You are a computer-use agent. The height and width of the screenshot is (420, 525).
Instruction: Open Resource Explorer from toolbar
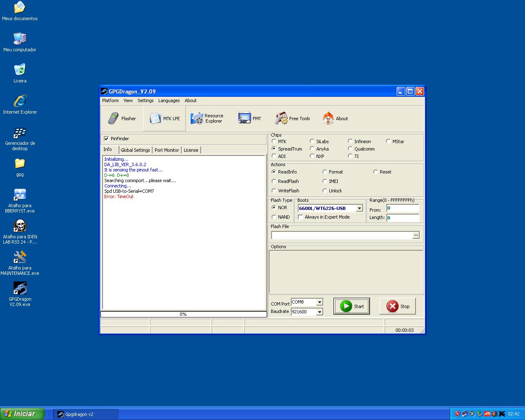click(x=207, y=119)
